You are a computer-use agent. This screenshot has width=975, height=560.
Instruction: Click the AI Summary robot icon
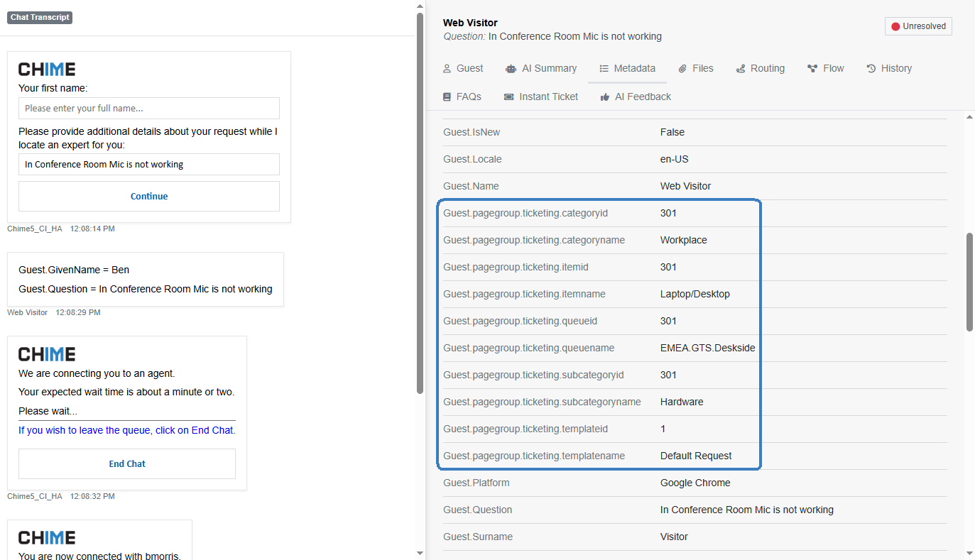click(x=511, y=69)
